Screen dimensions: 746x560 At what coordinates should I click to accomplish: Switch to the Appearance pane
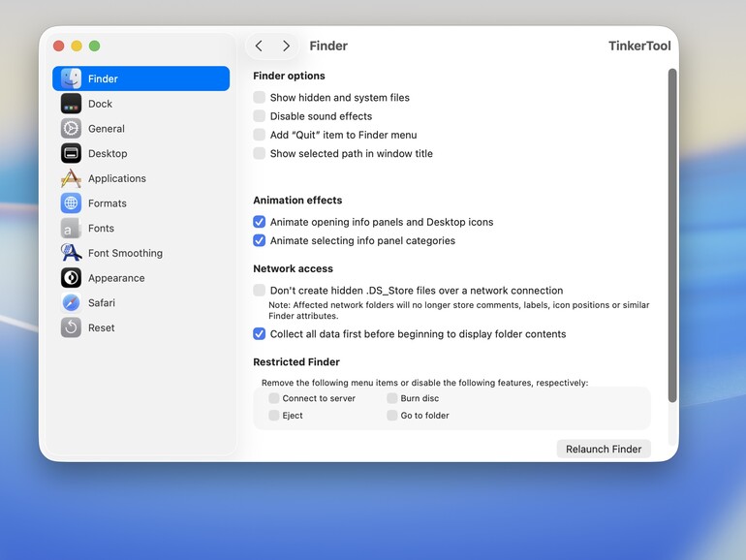140,278
